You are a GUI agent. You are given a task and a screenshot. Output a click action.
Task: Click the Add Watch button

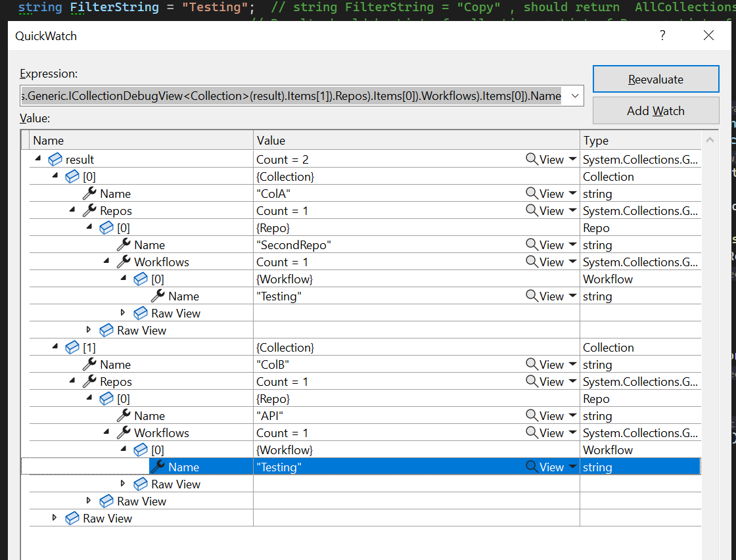(x=656, y=111)
